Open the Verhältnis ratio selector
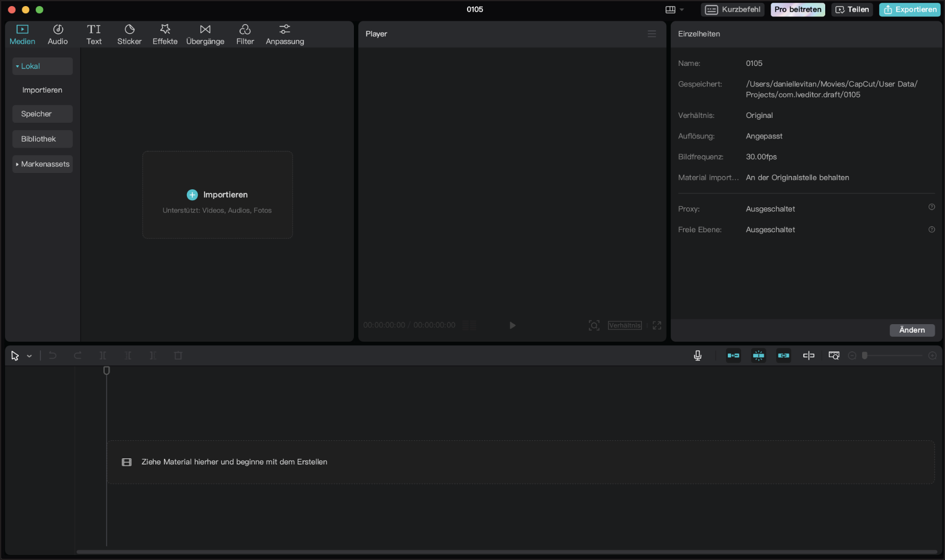Viewport: 945px width, 560px height. pos(625,325)
